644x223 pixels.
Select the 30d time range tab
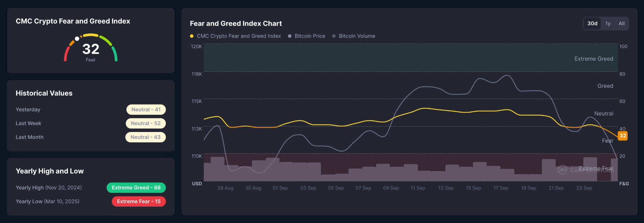point(592,24)
